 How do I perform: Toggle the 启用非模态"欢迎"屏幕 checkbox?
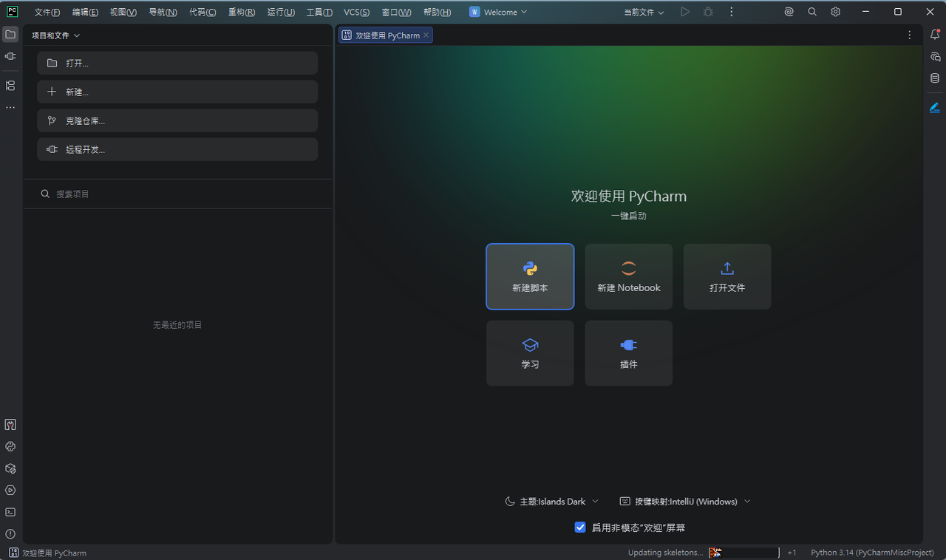click(x=580, y=527)
